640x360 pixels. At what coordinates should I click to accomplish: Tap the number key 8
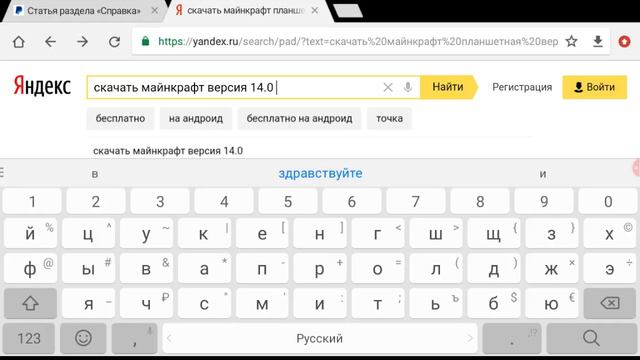click(x=480, y=201)
